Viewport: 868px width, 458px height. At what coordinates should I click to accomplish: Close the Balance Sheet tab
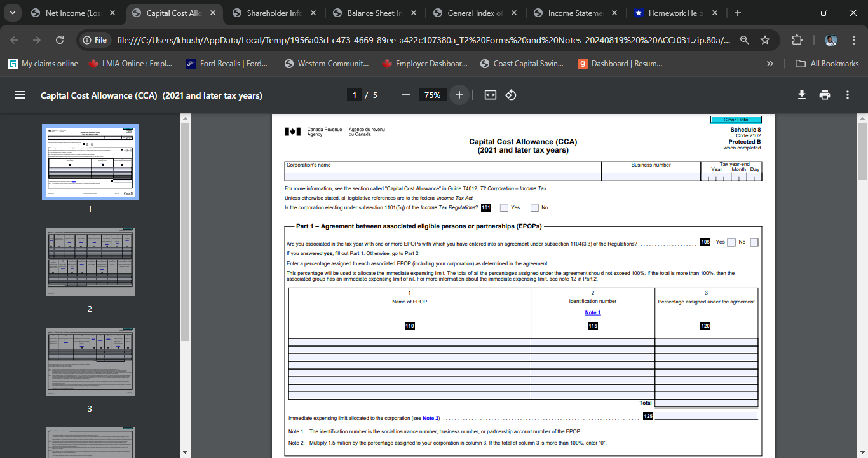[x=414, y=13]
